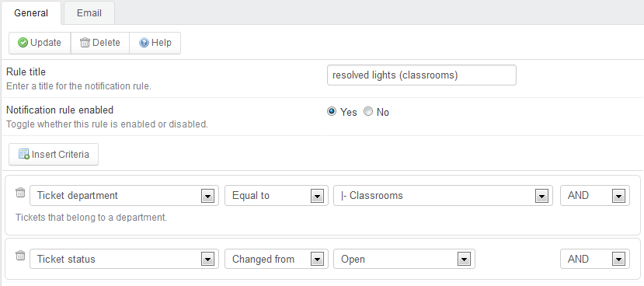Select Yes for notification rule enabled
The width and height of the screenshot is (644, 286).
pyautogui.click(x=332, y=112)
